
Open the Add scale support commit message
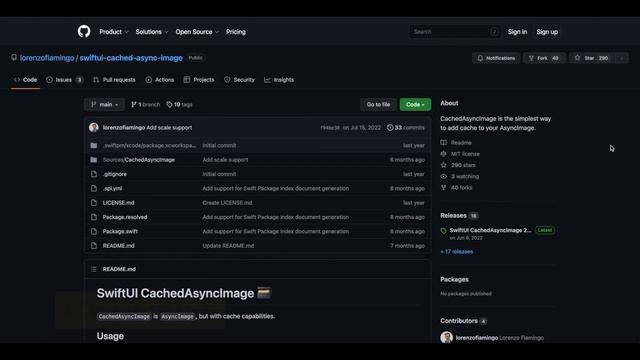[169, 127]
